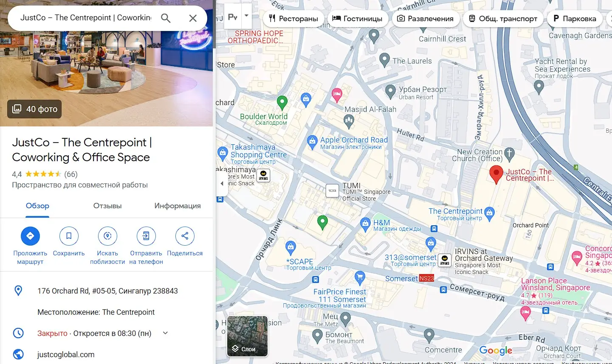The height and width of the screenshot is (364, 612).
Task: Click the IRVINS Orchard Gateway icon
Action: [445, 260]
